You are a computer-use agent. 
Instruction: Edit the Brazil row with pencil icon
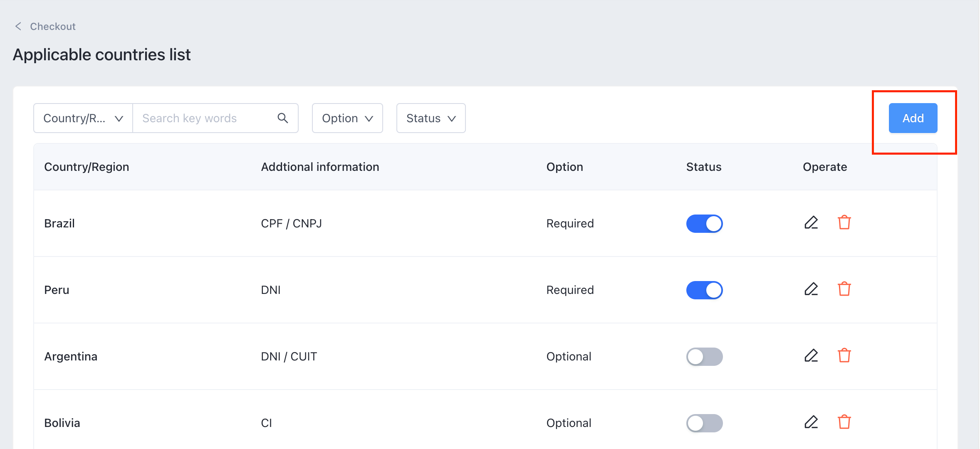coord(811,223)
